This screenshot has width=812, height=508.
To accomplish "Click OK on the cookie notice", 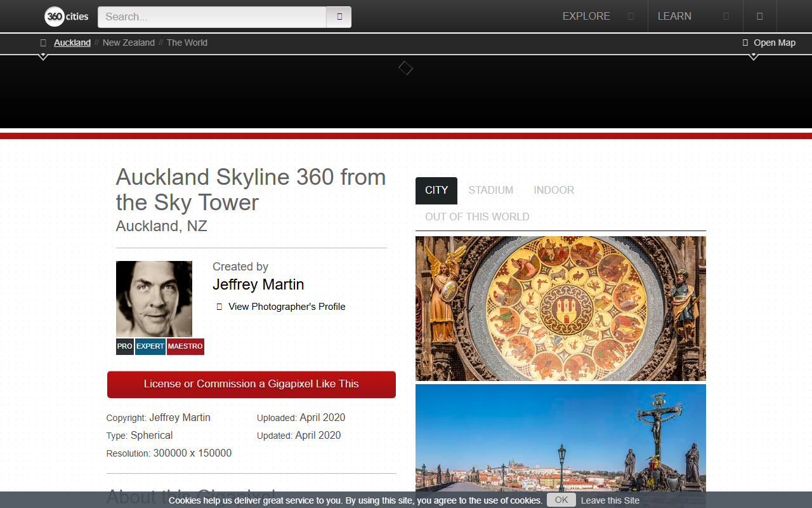I will point(561,500).
